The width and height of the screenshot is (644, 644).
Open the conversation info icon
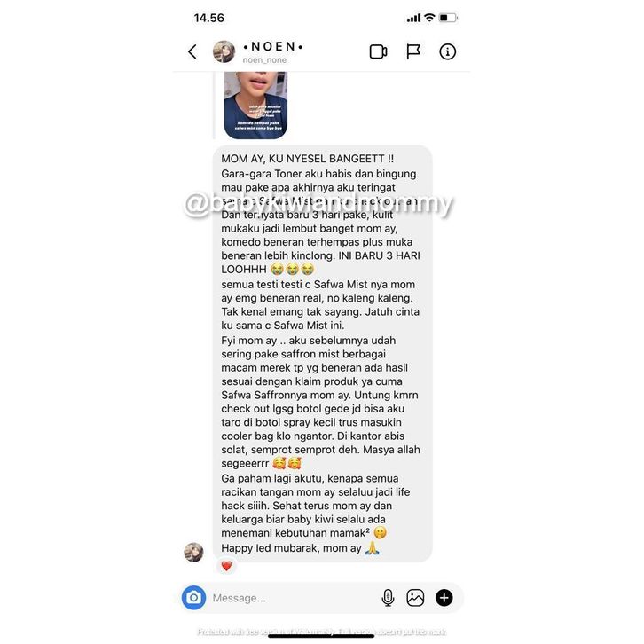pyautogui.click(x=447, y=51)
